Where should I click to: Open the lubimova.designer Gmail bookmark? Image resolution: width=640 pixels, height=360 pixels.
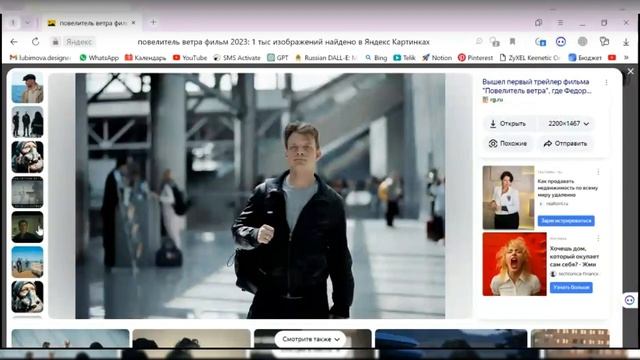pyautogui.click(x=40, y=58)
